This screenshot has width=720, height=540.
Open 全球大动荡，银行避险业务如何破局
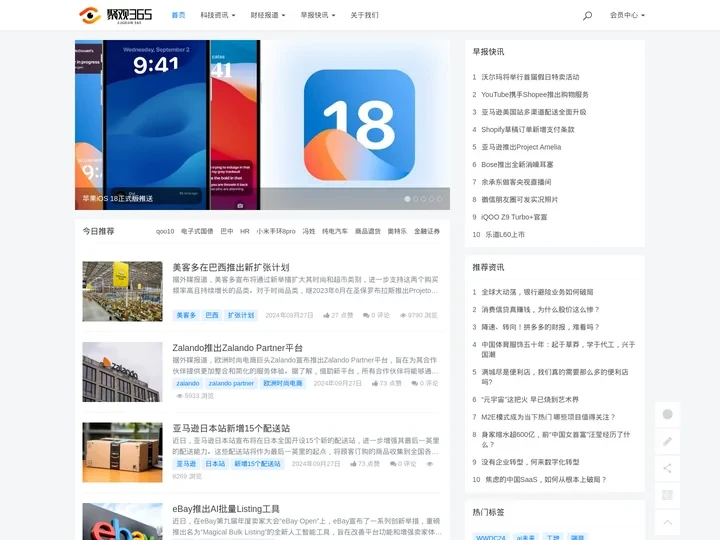coord(537,292)
